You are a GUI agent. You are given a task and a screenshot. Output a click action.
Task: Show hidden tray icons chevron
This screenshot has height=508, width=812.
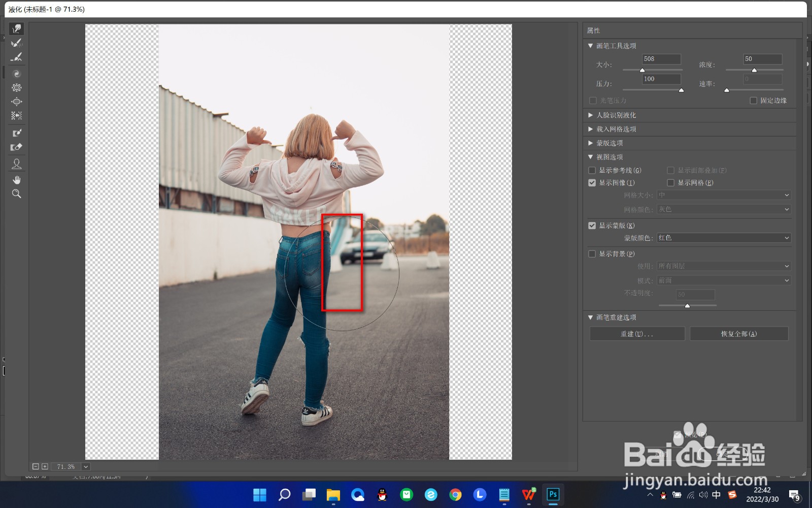tap(650, 495)
